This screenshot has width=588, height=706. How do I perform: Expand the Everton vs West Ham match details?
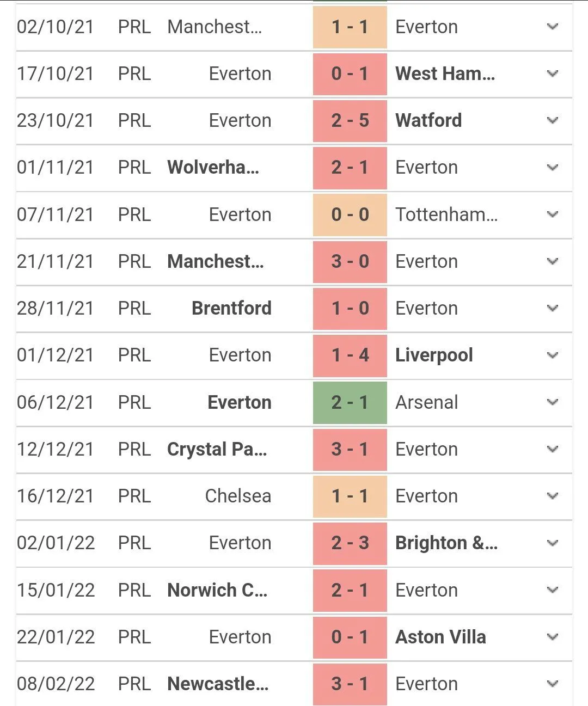(x=553, y=73)
